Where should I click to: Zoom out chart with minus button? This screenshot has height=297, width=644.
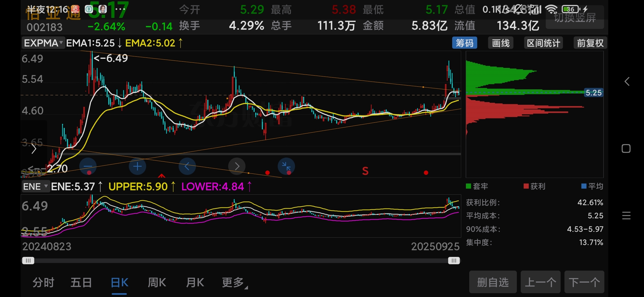(x=88, y=166)
